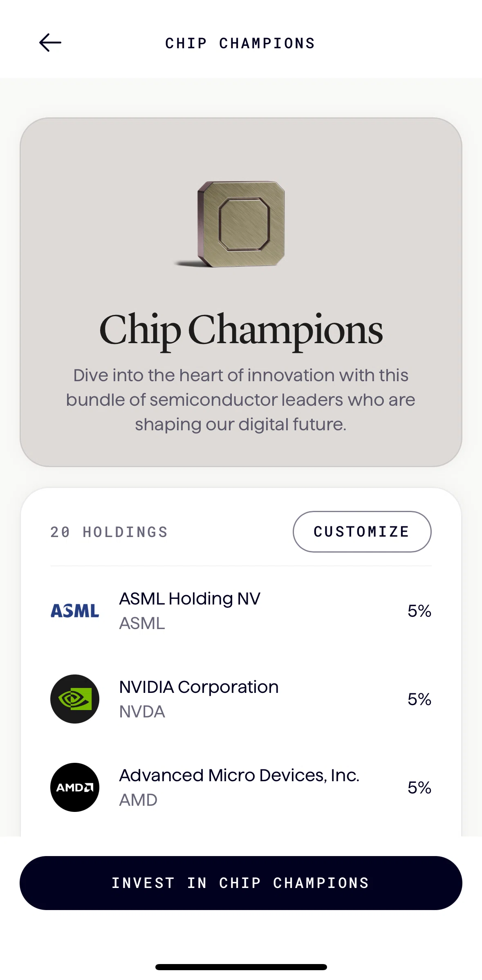The image size is (482, 980).
Task: Tap the back arrow icon
Action: [50, 43]
